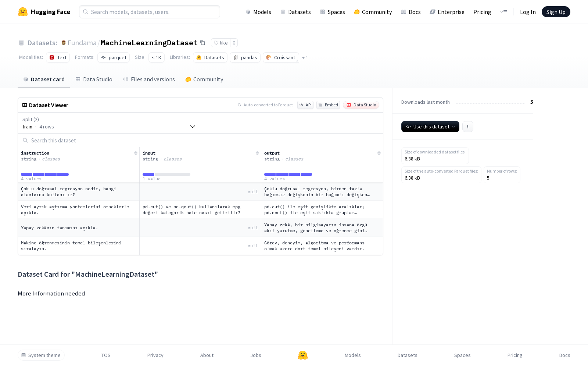
Task: Open the more navigation menu icon
Action: (503, 12)
